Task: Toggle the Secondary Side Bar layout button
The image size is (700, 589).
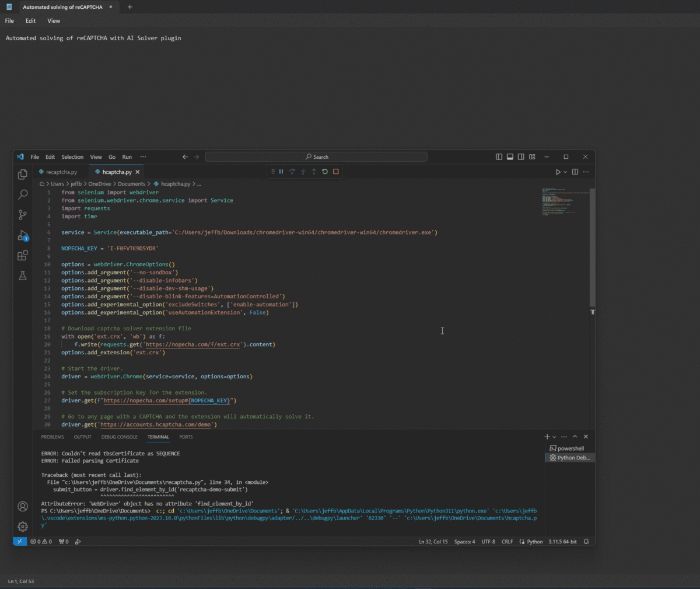Action: [521, 157]
